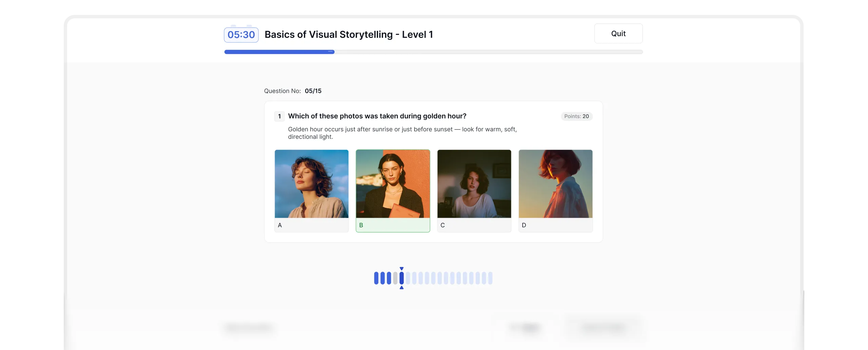Select photo option A with blue sky
This screenshot has height=350, width=868.
pyautogui.click(x=312, y=184)
